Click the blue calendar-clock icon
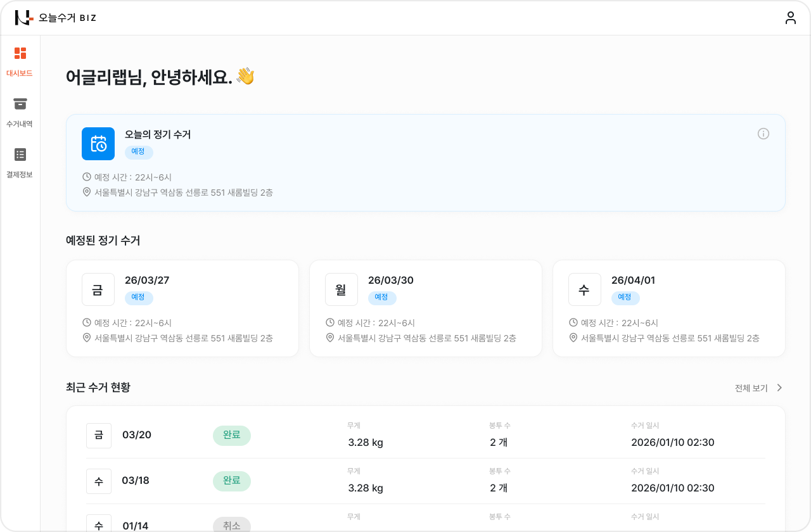 coord(98,144)
